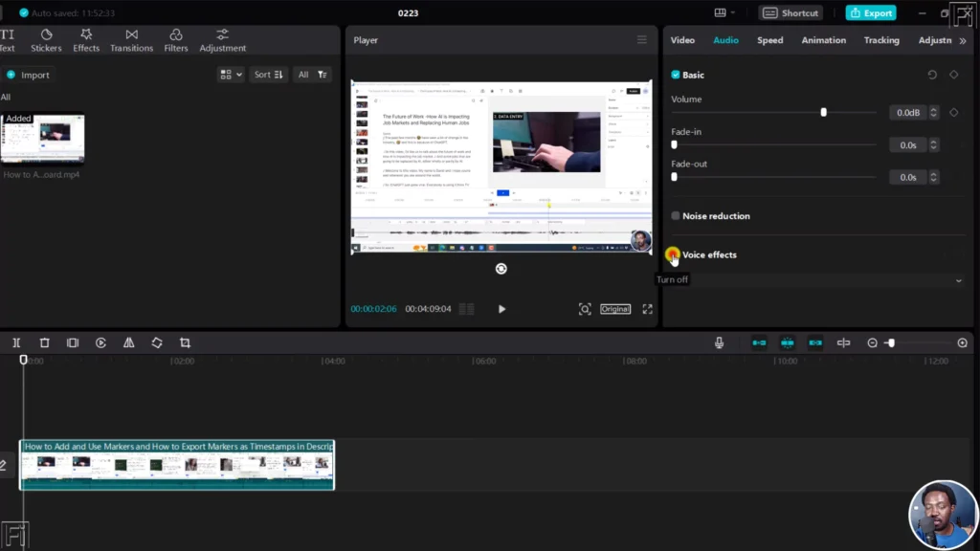
Task: Click the Rotate icon in timeline toolbar
Action: click(157, 343)
